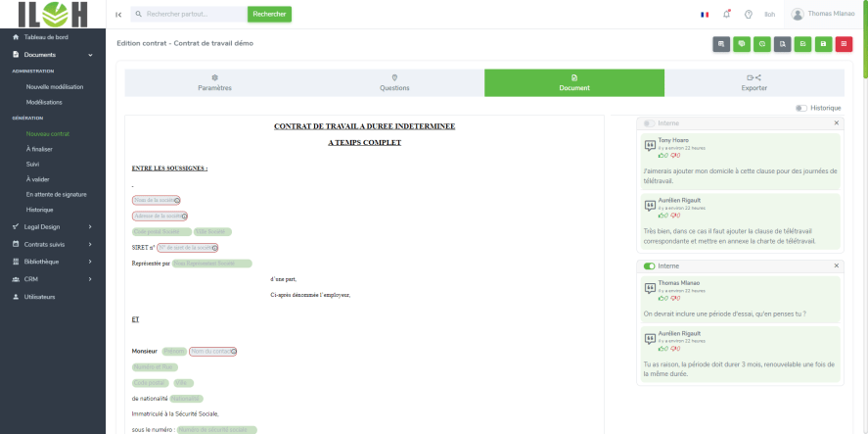Click the green comments toolbar button
Viewport: 868px width, 434px height.
pos(742,44)
